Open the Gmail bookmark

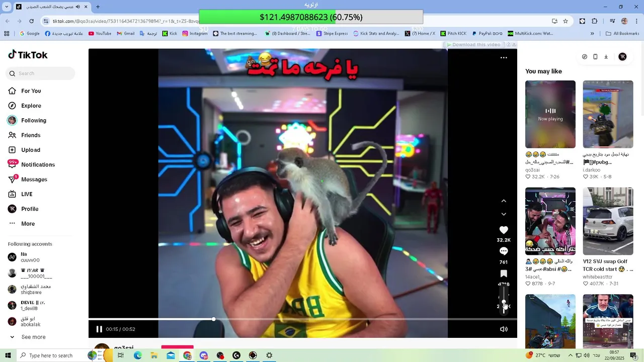point(126,34)
